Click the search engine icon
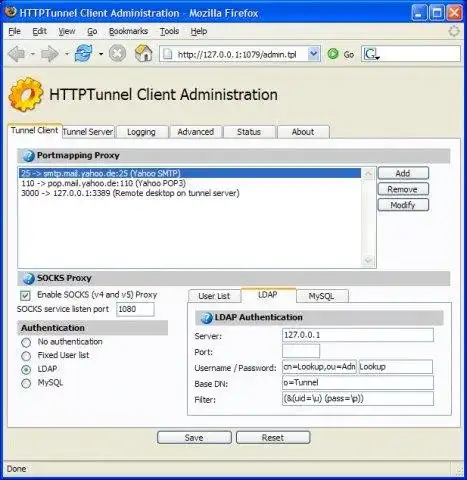Image resolution: width=467 pixels, height=480 pixels. (x=371, y=54)
